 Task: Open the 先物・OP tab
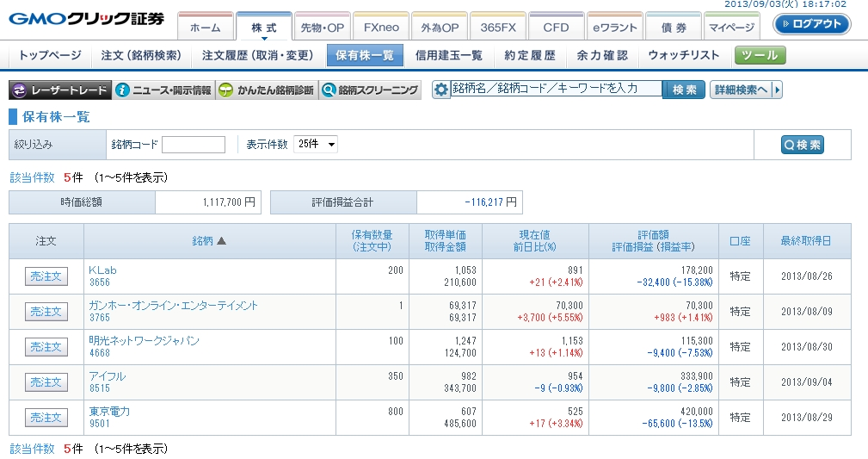323,28
